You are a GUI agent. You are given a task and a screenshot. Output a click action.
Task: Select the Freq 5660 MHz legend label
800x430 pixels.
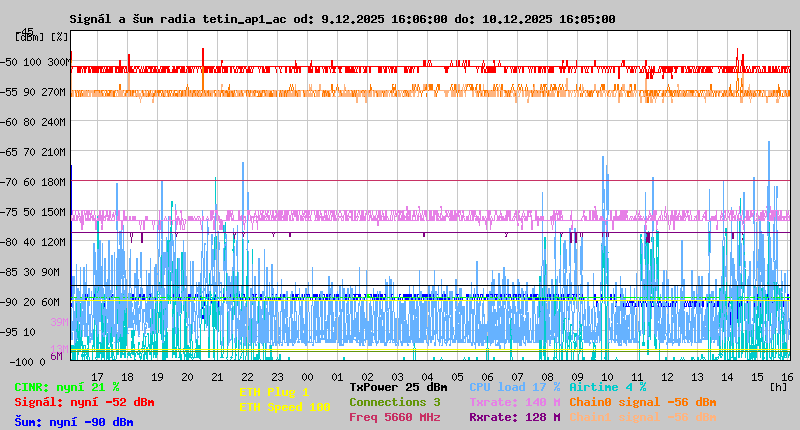[x=394, y=417]
